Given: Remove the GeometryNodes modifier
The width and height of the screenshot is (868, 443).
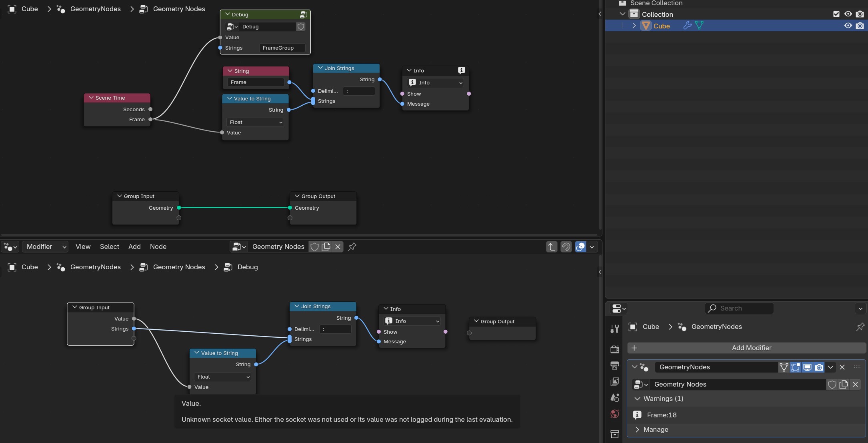Looking at the screenshot, I should (842, 367).
